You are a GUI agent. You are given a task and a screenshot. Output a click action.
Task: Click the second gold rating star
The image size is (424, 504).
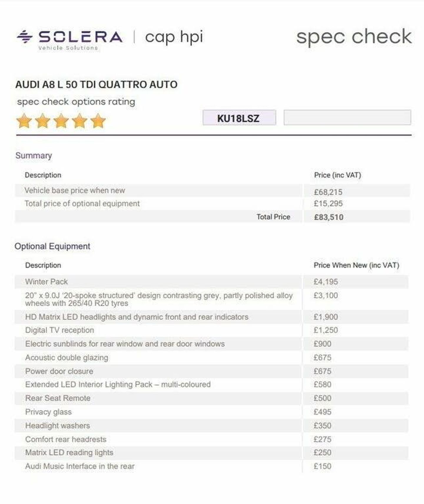click(x=43, y=121)
